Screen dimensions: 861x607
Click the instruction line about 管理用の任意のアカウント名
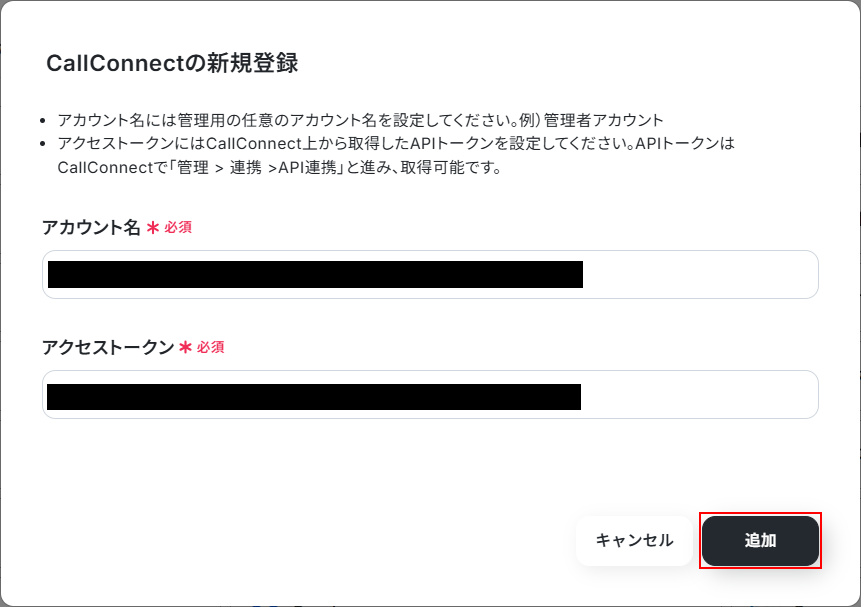360,120
